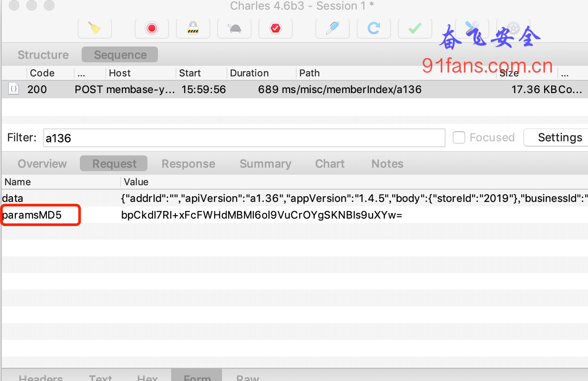Switch to Sequence view
The width and height of the screenshot is (588, 381).
[120, 55]
